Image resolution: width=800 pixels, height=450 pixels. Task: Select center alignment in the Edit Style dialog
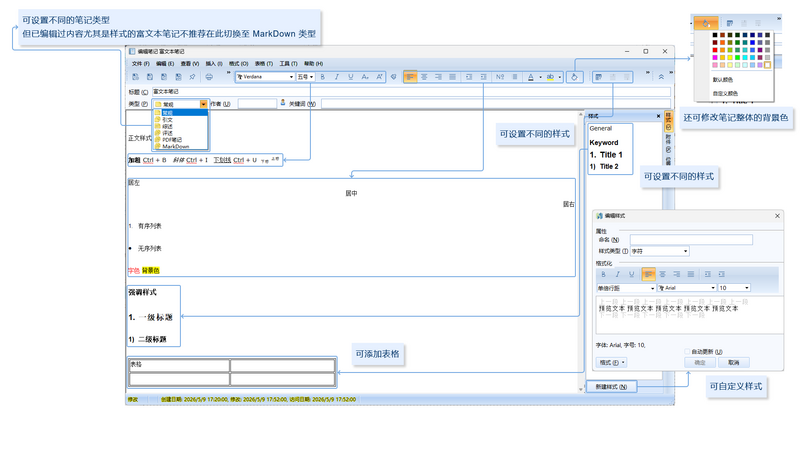click(662, 274)
